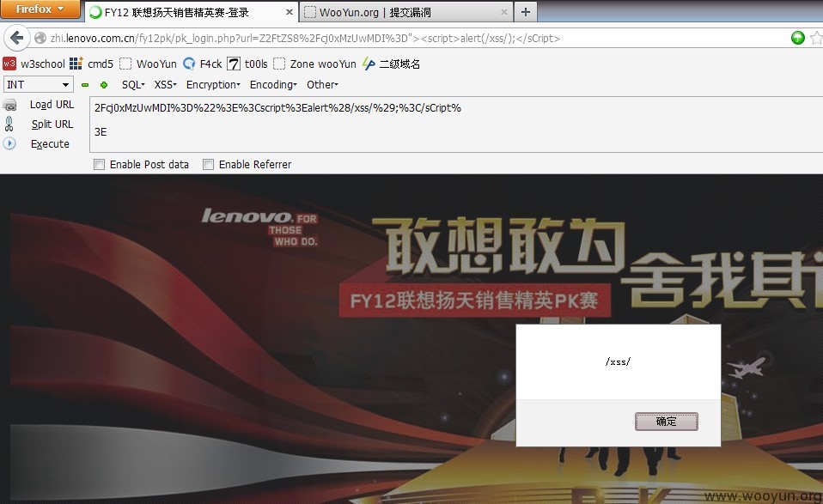Click the Lenovo logo on the page
Screen dimensions: 823x504
tap(259, 227)
